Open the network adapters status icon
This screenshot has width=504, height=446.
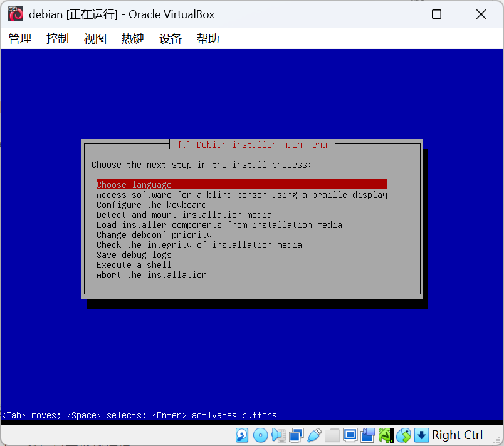point(297,435)
